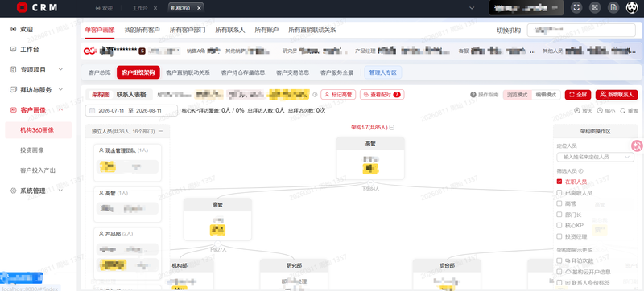This screenshot has width=644, height=291.
Task: Click the CRM logo icon
Action: click(23, 7)
